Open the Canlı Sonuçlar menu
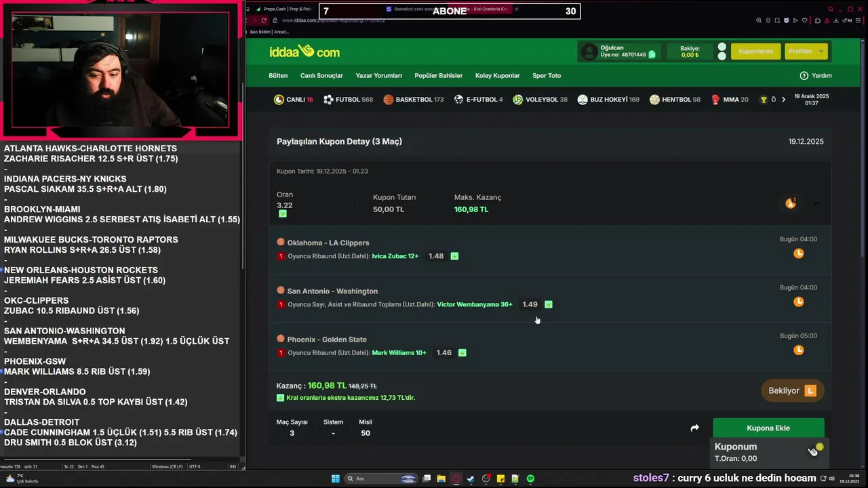The image size is (868, 488). point(321,75)
